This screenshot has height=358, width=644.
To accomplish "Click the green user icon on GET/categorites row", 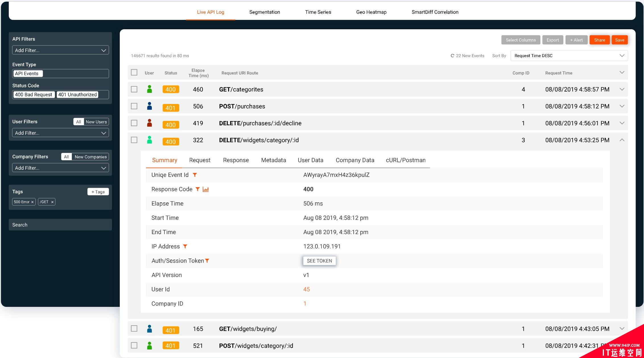I will [150, 89].
